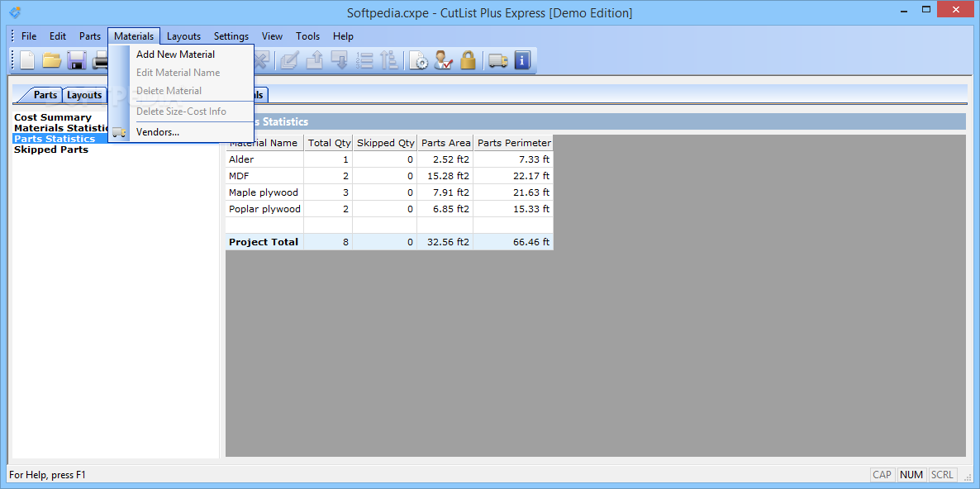Click the Total Qty column header
The image size is (980, 489).
pyautogui.click(x=328, y=143)
